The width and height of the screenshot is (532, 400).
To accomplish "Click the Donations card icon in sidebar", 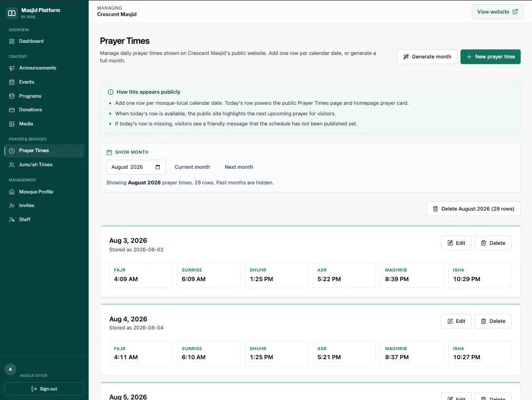I will [12, 110].
